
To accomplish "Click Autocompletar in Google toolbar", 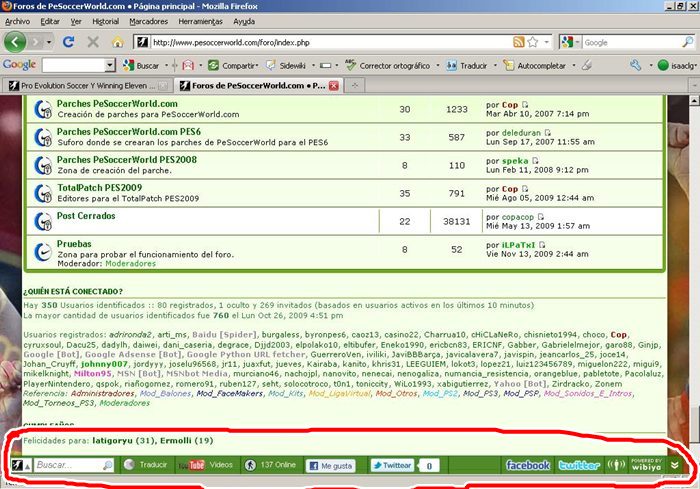I will (x=534, y=66).
